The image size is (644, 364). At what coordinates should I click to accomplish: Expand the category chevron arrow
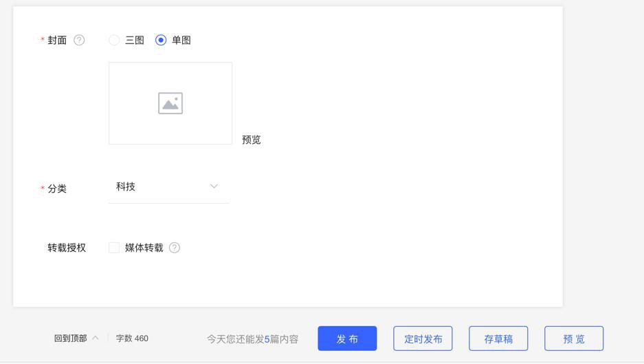click(214, 186)
